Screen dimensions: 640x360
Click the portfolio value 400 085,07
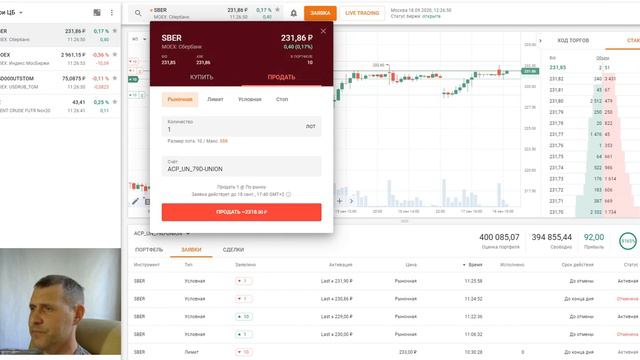[x=499, y=237]
